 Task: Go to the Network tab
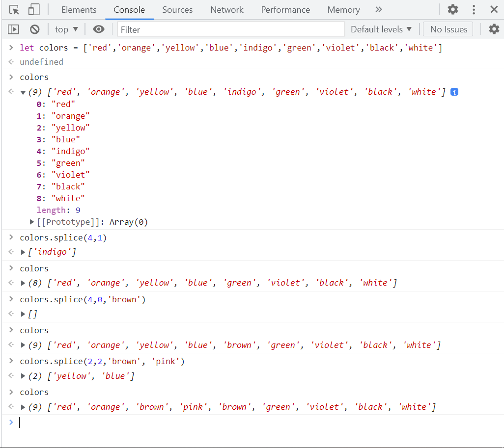227,10
